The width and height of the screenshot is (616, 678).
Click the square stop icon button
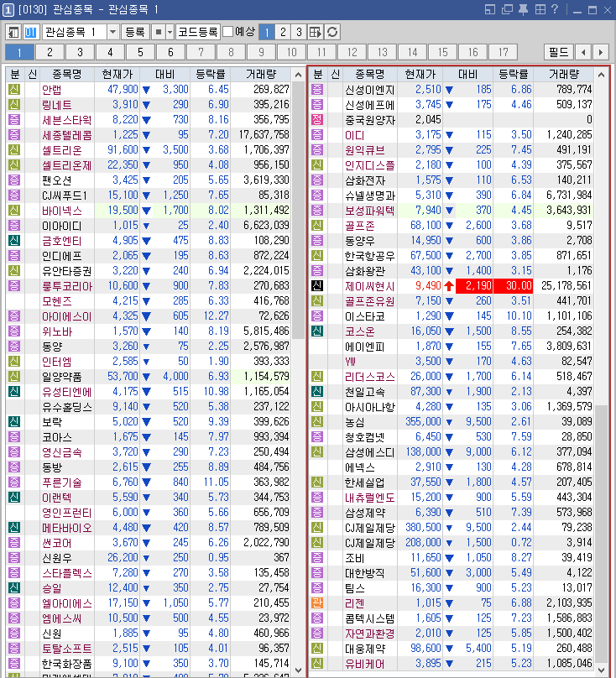click(159, 32)
